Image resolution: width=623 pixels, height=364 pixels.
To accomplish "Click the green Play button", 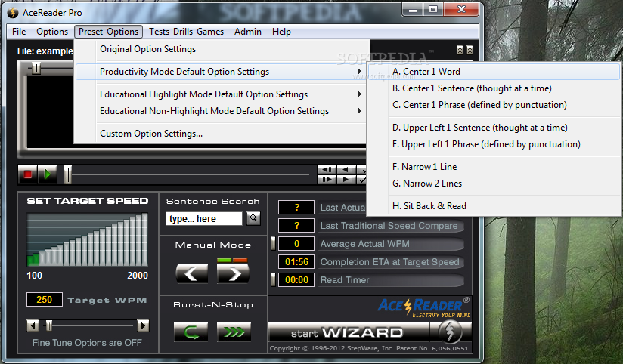I will click(x=48, y=174).
